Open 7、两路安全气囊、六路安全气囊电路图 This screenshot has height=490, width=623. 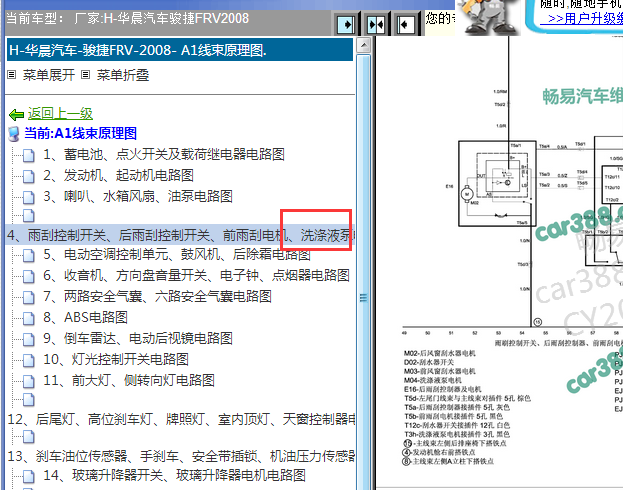coord(157,296)
